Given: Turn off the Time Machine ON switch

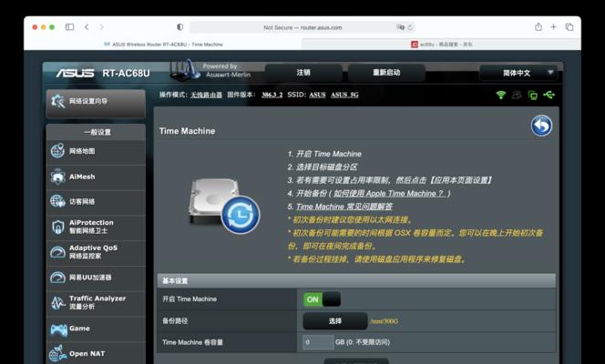Looking at the screenshot, I should (x=323, y=299).
